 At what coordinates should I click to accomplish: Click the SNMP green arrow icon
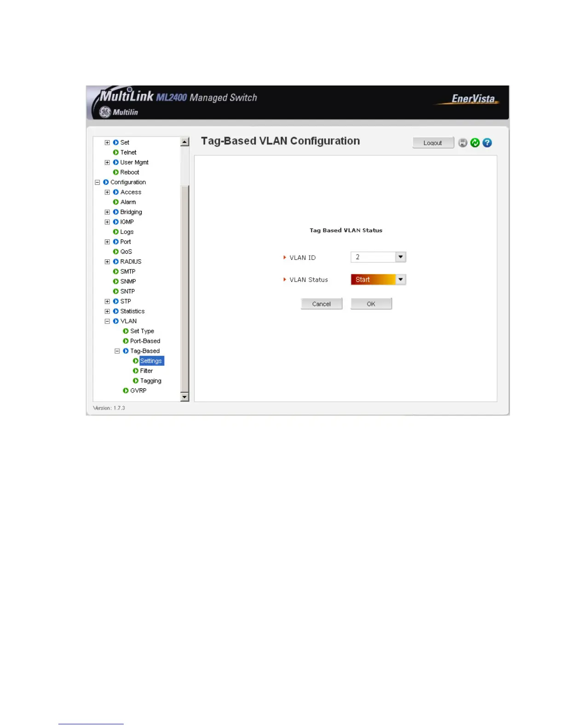coord(116,282)
